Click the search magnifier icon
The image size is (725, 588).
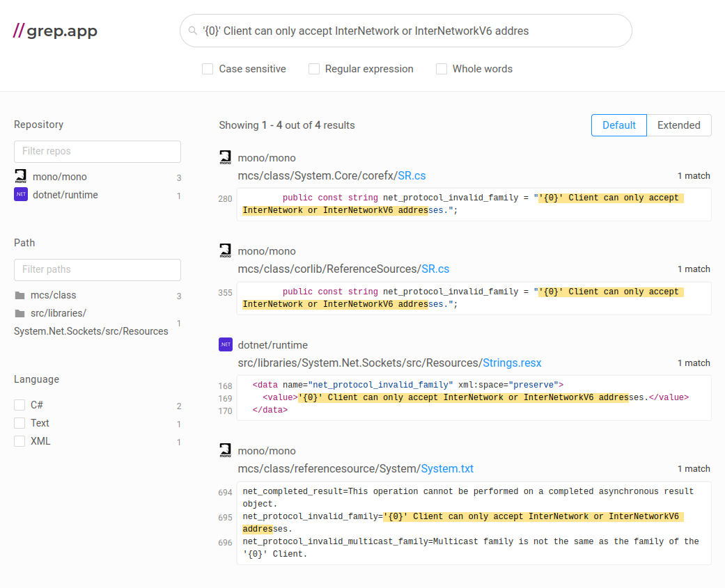(193, 31)
